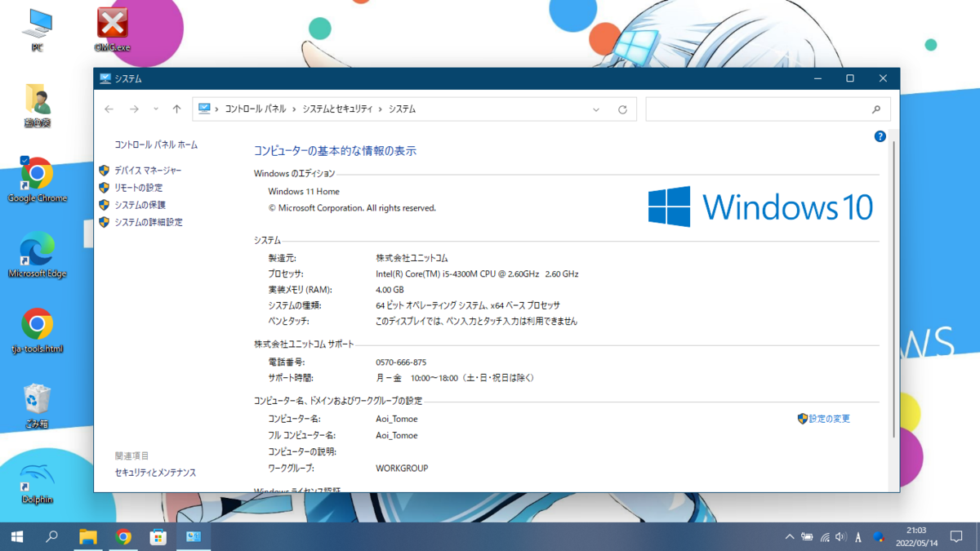Image resolution: width=980 pixels, height=551 pixels.
Task: Show hidden tray icons chevron
Action: 789,537
